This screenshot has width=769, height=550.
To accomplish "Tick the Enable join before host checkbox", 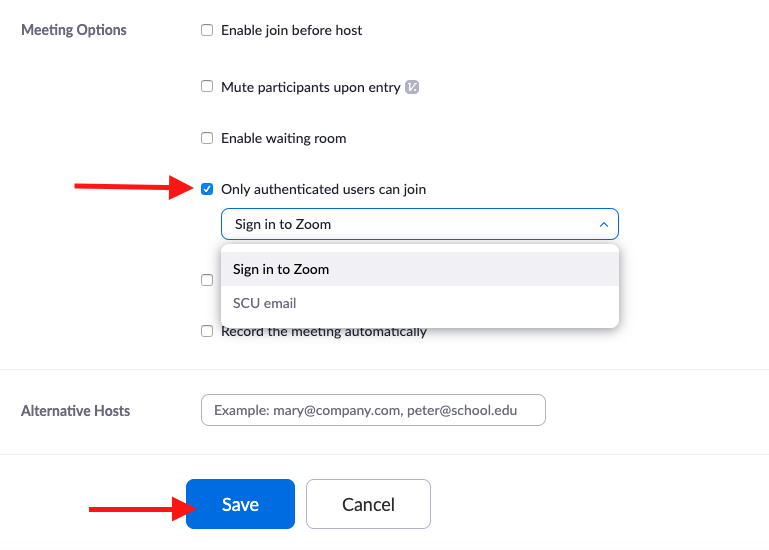I will tap(207, 30).
